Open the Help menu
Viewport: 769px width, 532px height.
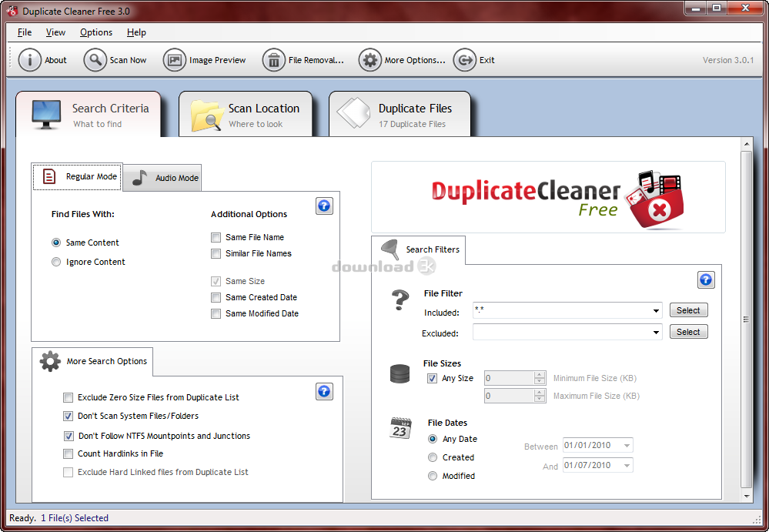(136, 32)
